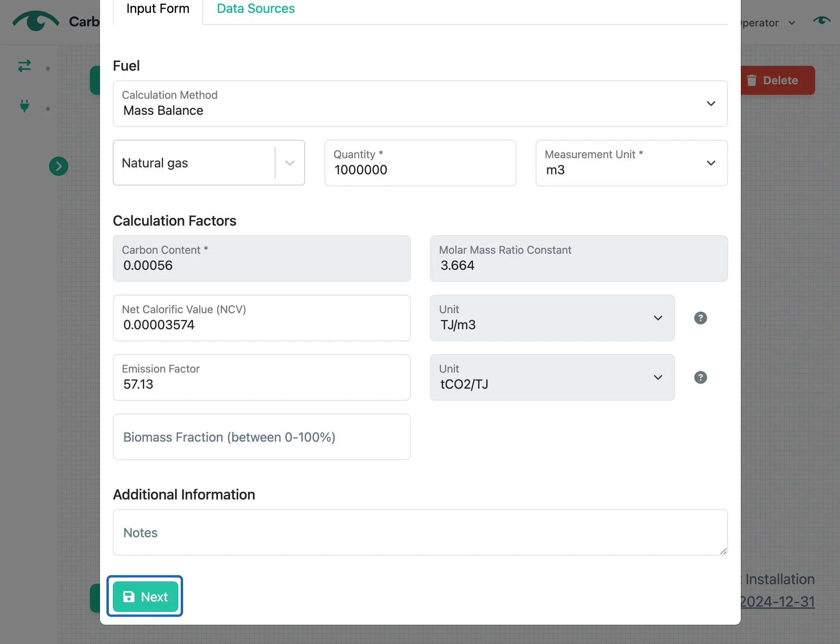Click the transfer arrows sidebar icon
This screenshot has height=644, width=840.
[24, 66]
